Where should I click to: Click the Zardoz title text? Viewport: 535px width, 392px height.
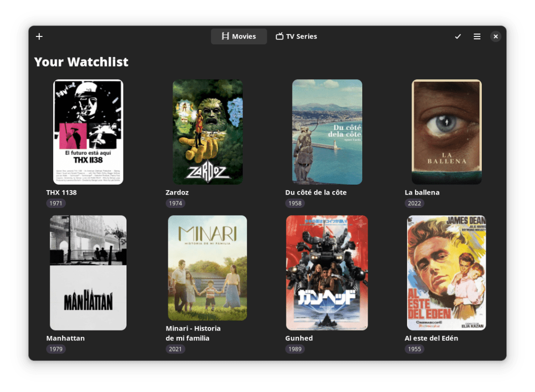(177, 193)
